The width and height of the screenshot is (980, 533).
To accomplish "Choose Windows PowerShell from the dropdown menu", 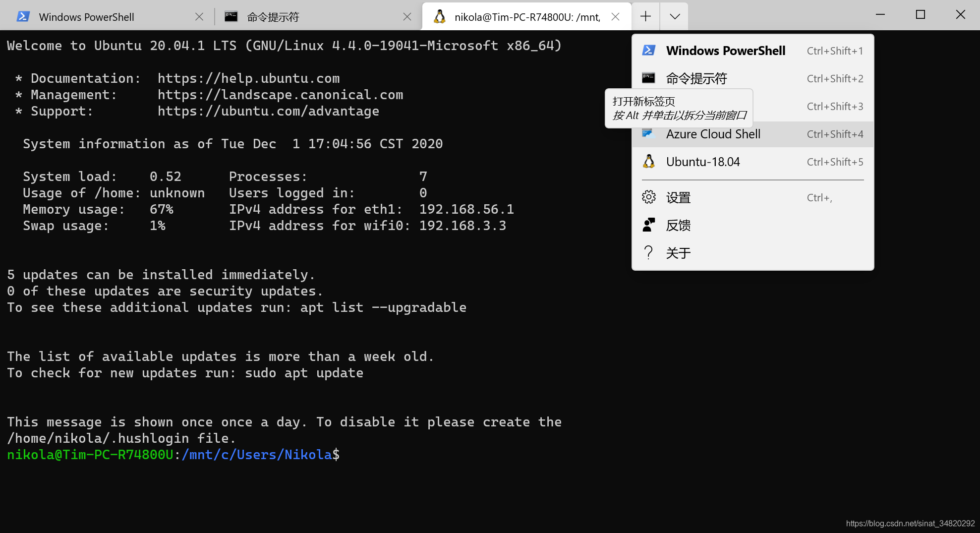I will pyautogui.click(x=752, y=51).
